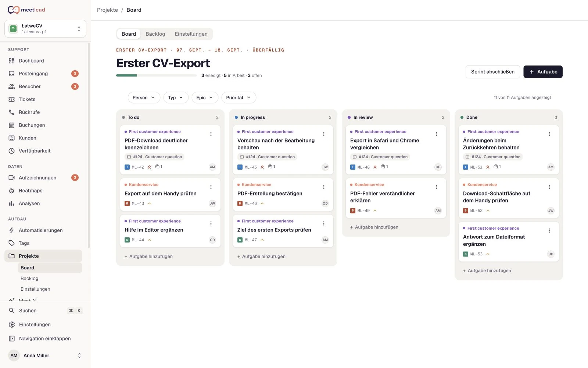This screenshot has width=588, height=368.
Task: Add a task in the To do column
Action: coord(148,256)
